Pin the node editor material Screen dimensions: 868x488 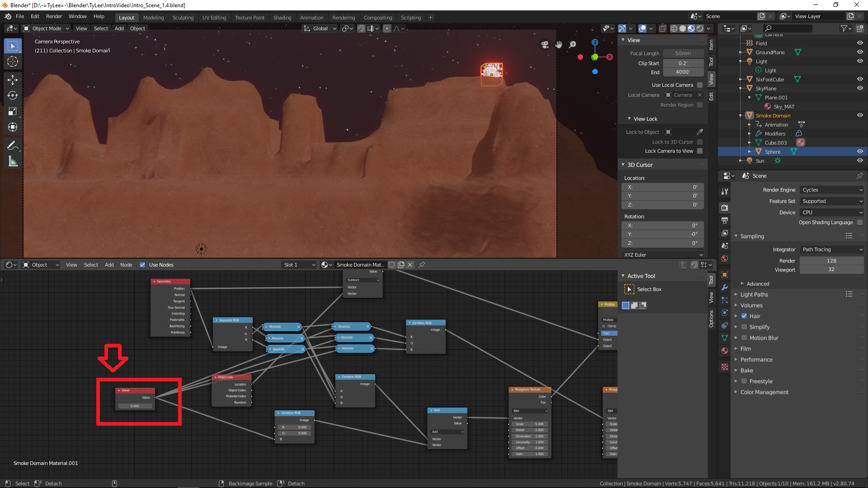(x=422, y=265)
